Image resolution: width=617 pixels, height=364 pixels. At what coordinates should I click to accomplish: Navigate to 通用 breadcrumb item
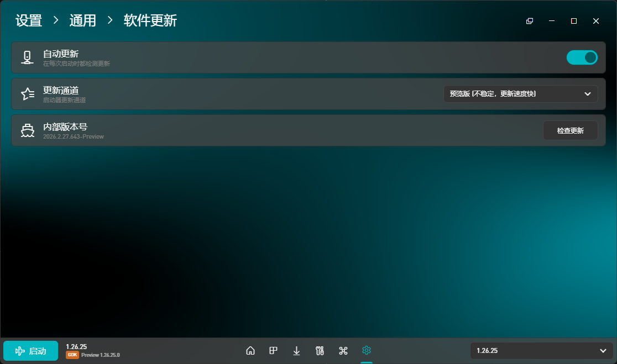tap(83, 21)
